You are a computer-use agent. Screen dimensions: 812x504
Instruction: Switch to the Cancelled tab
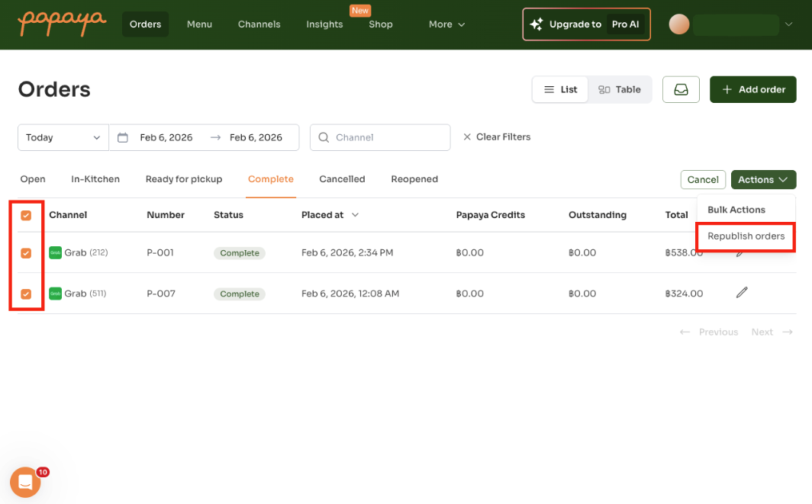point(342,178)
